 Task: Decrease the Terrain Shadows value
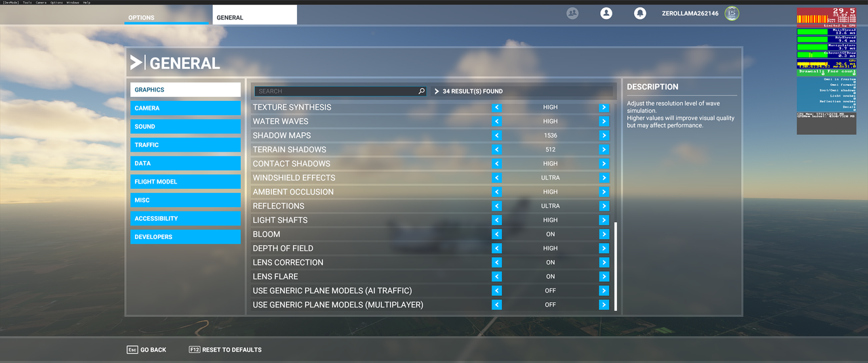[496, 150]
